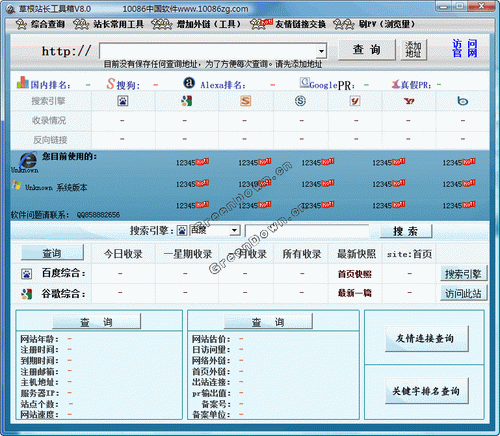This screenshot has height=436, width=500.
Task: Click the 日访问量 label
Action: [211, 350]
